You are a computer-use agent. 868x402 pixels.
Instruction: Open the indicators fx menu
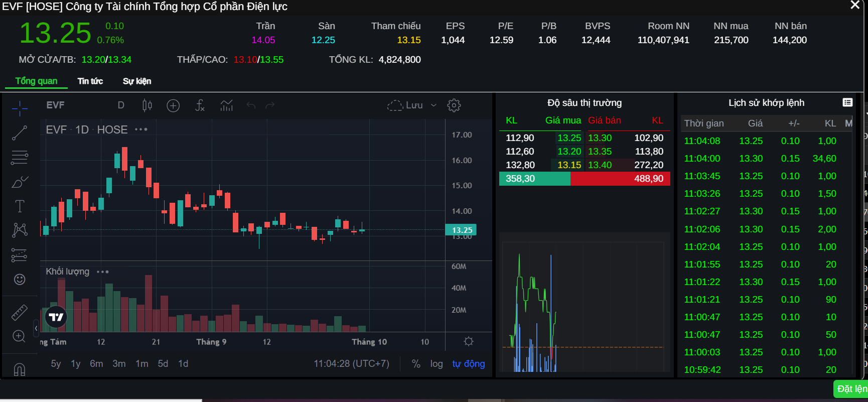200,105
